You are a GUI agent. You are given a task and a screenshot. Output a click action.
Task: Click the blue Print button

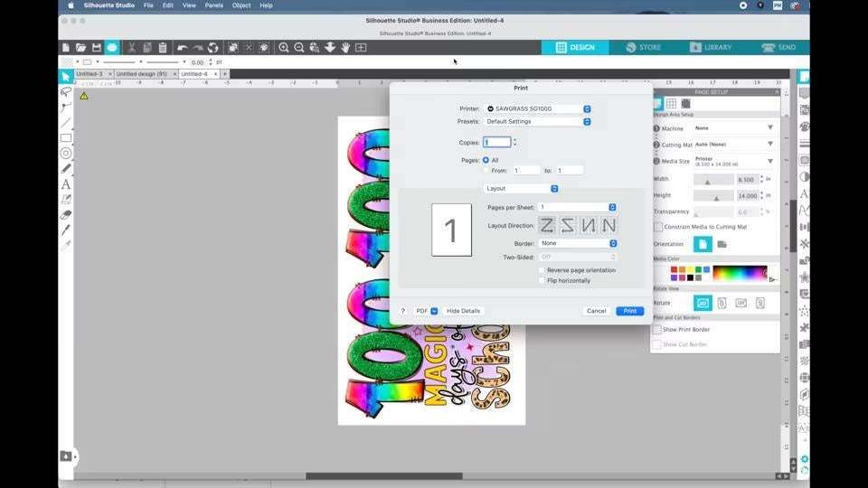point(630,311)
